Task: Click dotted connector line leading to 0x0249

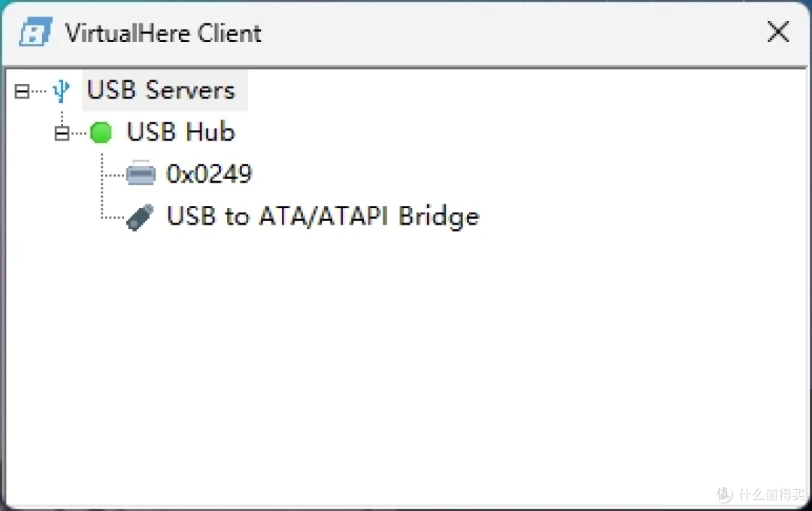Action: [x=114, y=176]
